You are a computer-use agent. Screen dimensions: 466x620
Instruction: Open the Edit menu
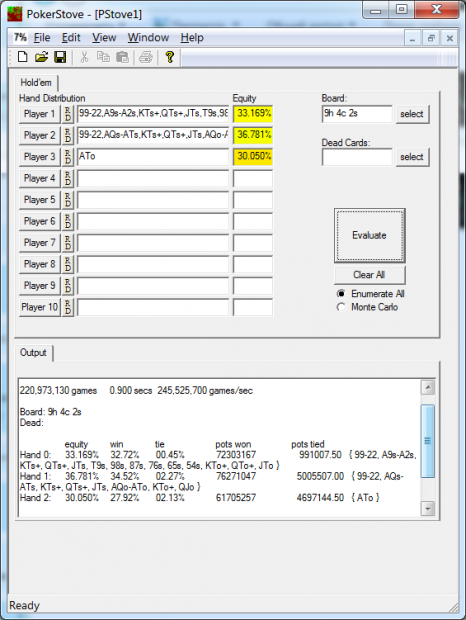click(71, 38)
